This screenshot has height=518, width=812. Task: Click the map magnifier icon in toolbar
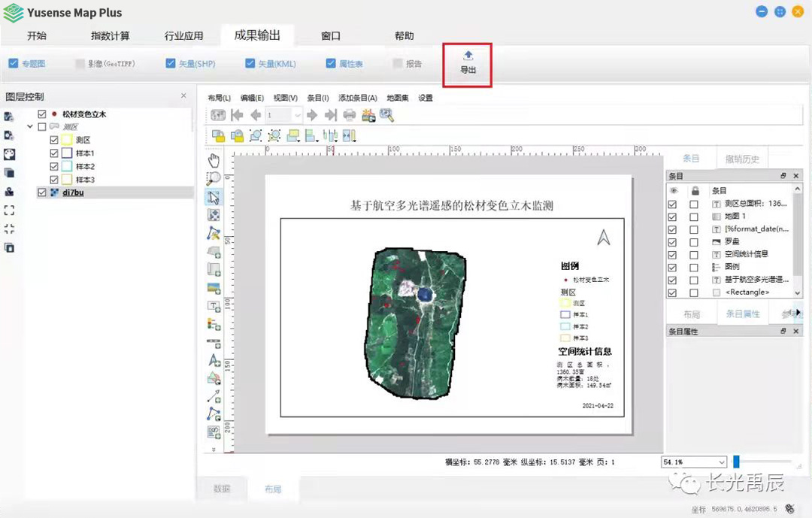point(387,115)
